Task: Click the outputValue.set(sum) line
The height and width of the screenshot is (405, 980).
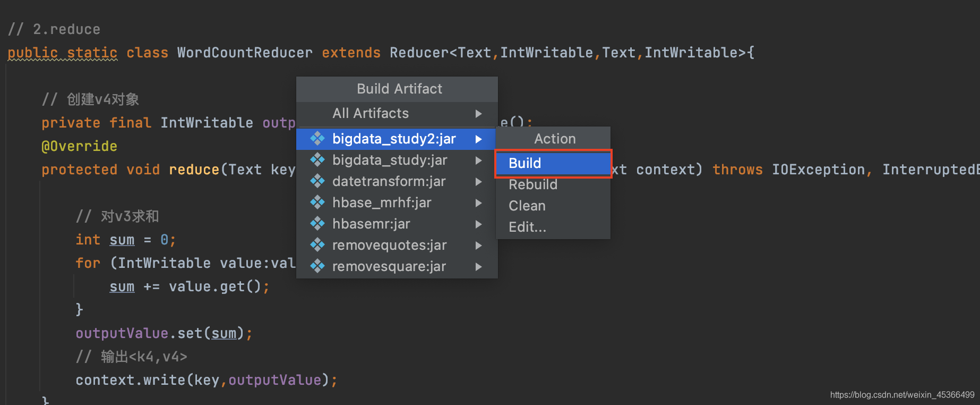Action: [164, 333]
